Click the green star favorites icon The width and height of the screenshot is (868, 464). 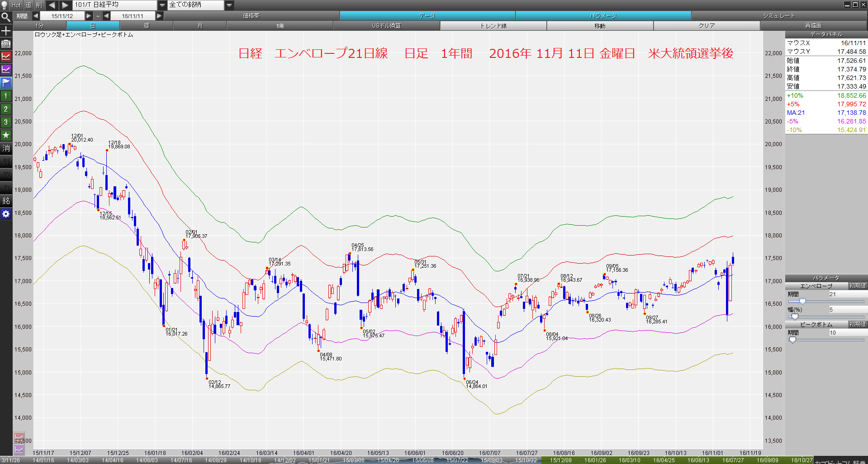tap(6, 135)
